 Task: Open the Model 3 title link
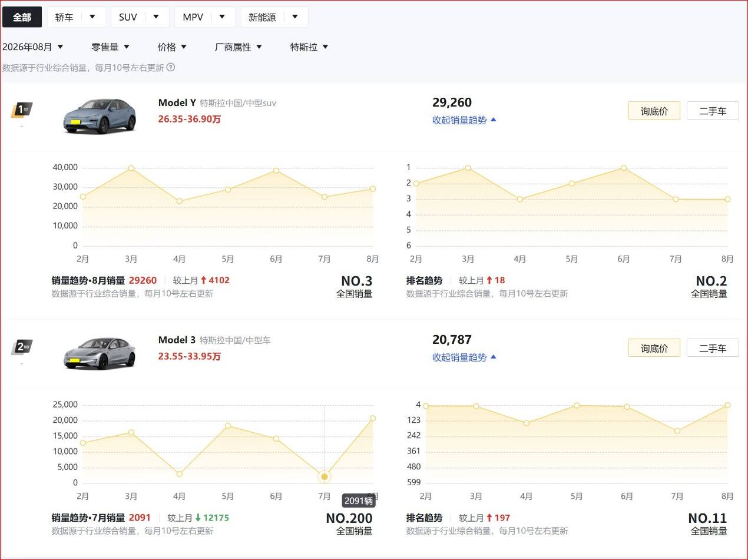tap(177, 340)
